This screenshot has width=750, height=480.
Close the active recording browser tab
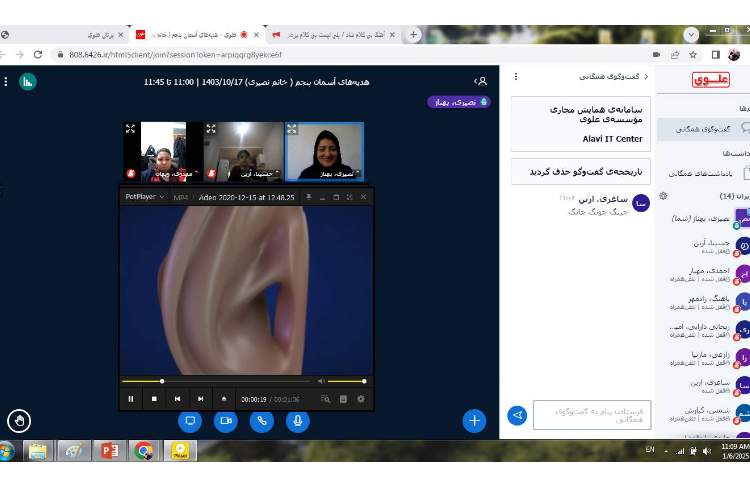(x=256, y=35)
